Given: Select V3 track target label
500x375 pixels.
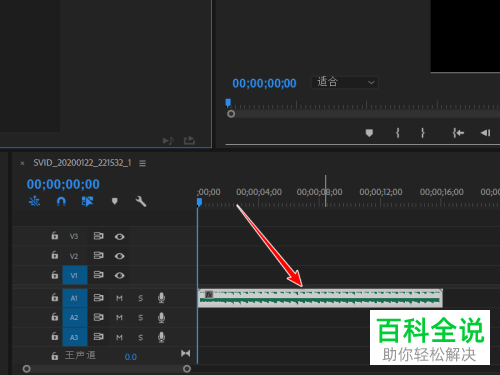Looking at the screenshot, I should point(74,236).
